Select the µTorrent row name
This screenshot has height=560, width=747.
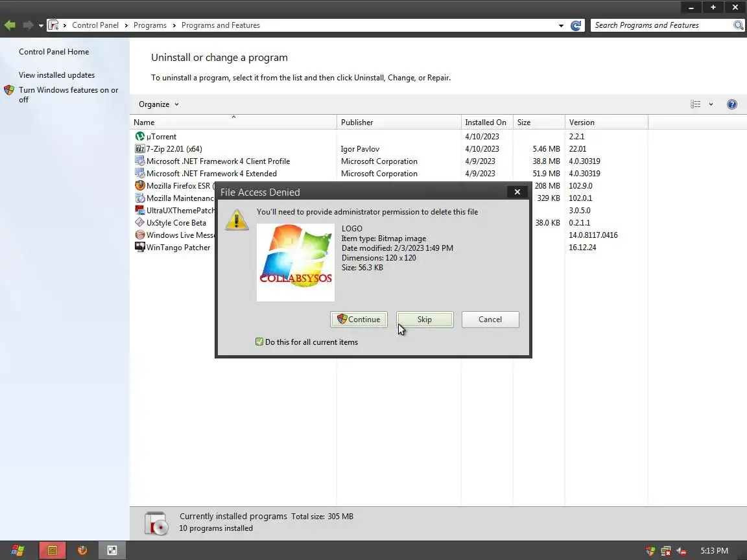coord(161,137)
